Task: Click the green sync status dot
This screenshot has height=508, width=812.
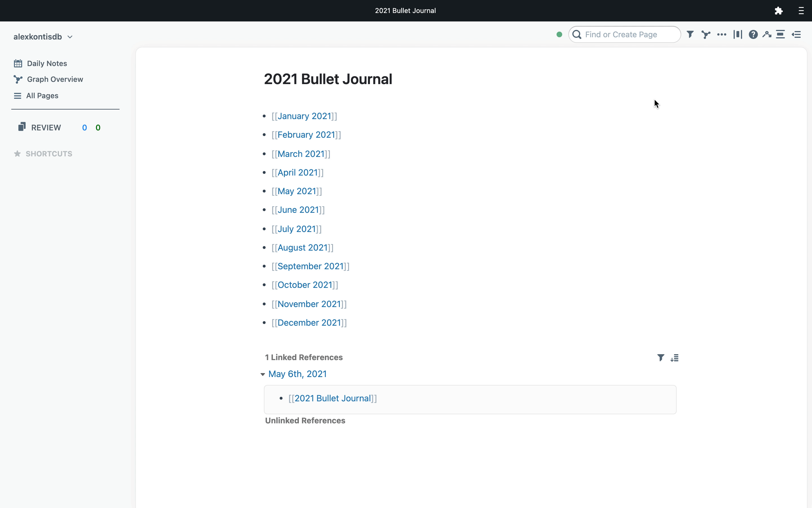Action: point(559,34)
